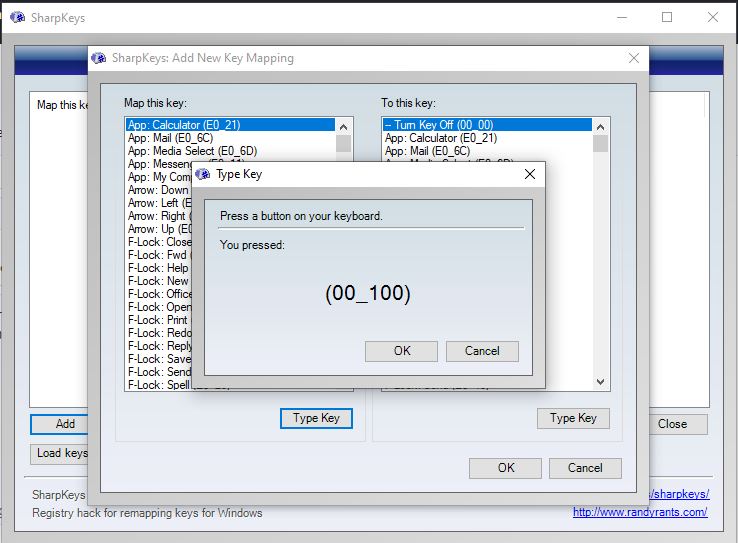Select F-Lock: Help in Map list
Viewport: 738px width, 543px height.
pyautogui.click(x=158, y=268)
